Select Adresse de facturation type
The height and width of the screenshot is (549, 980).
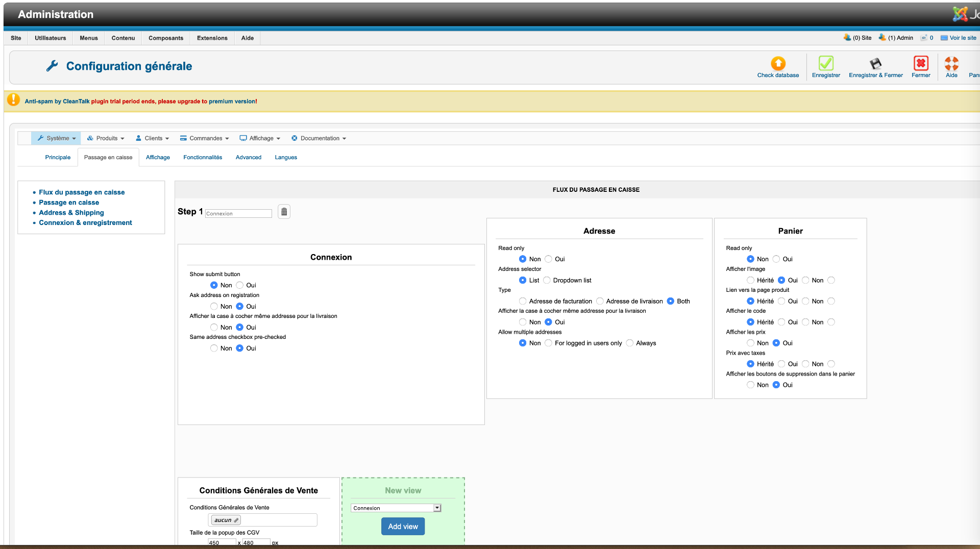[x=523, y=301]
